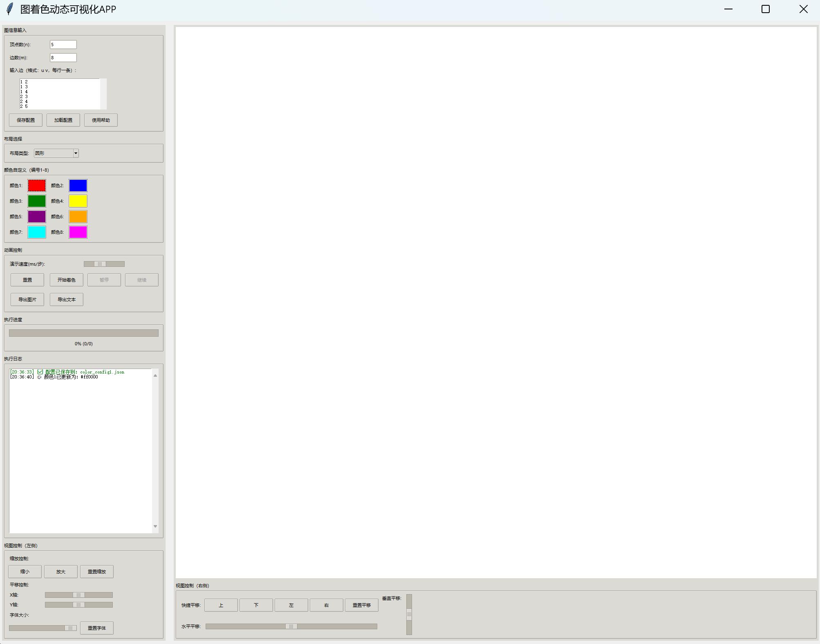The height and width of the screenshot is (644, 820).
Task: Click the 重置平移 button
Action: coord(362,605)
